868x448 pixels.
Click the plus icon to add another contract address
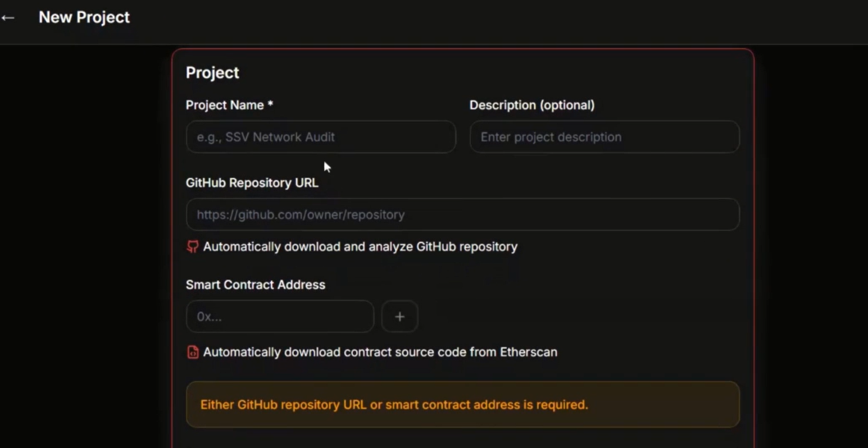click(x=399, y=316)
